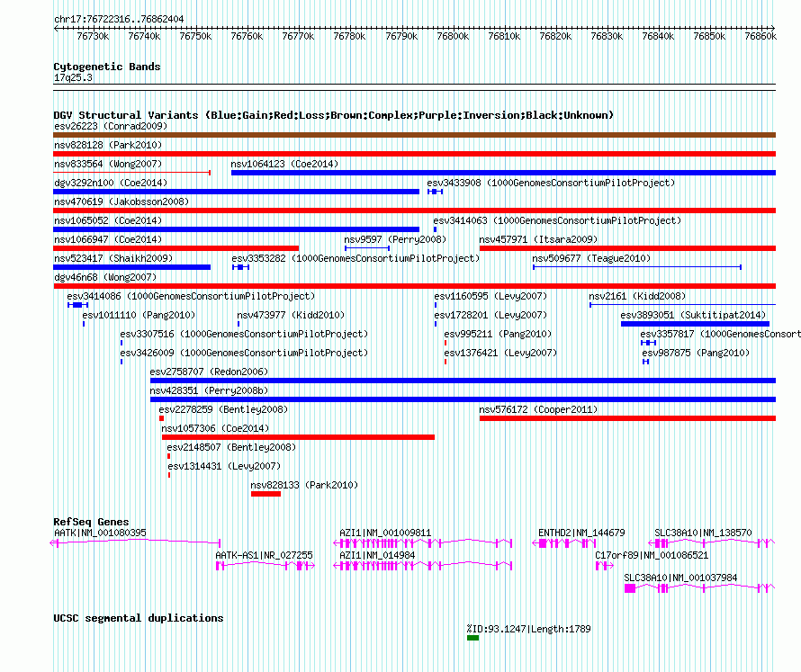801x672 pixels.
Task: Click esv2278259 (Bentley2008) label
Action: click(x=223, y=409)
